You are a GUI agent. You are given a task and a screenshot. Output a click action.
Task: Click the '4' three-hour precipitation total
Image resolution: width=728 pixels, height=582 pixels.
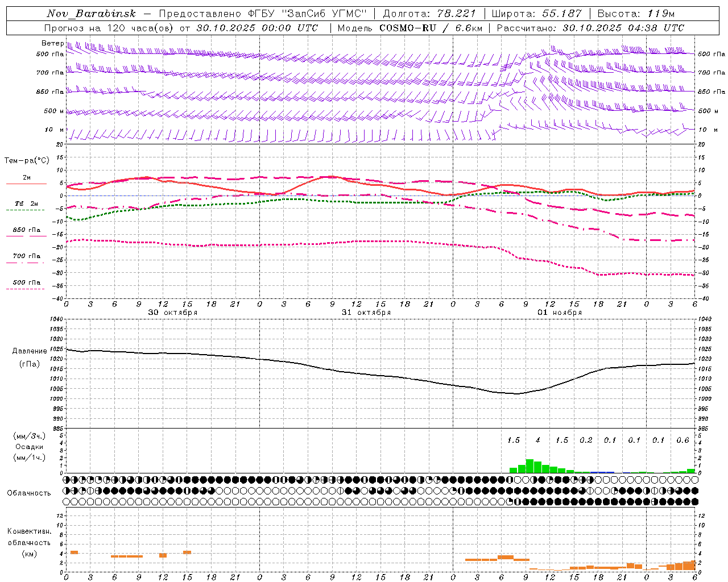[537, 440]
